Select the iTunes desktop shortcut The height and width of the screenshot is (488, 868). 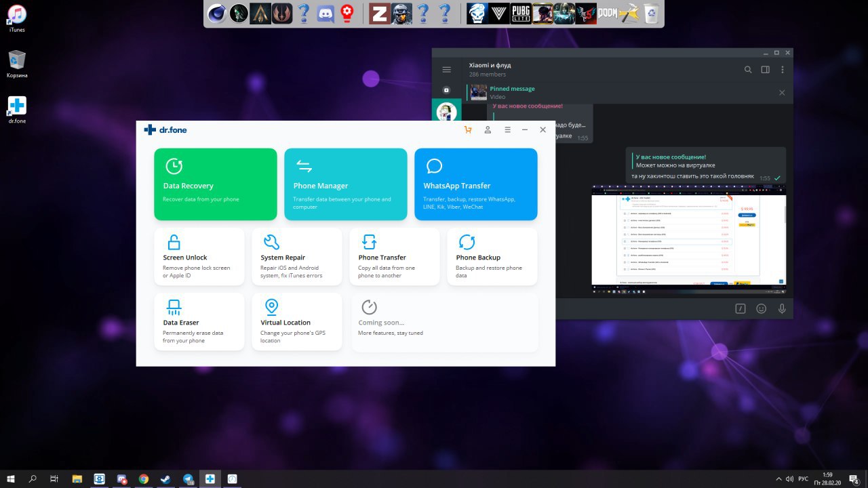pyautogui.click(x=17, y=18)
